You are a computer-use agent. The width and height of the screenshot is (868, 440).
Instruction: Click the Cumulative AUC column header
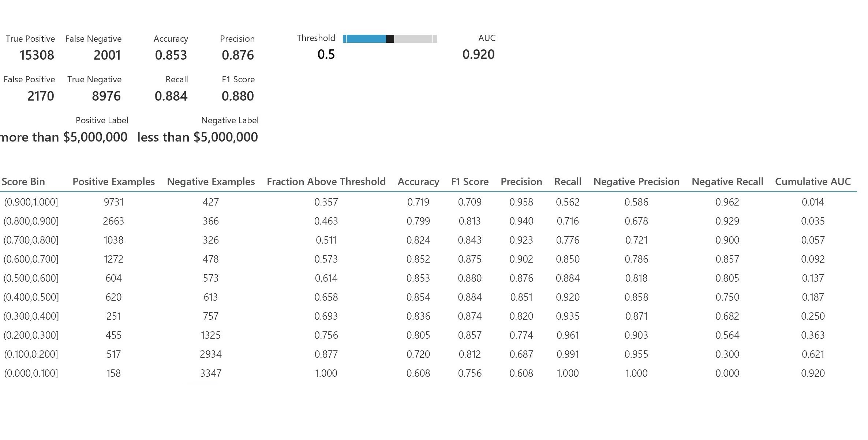click(813, 182)
